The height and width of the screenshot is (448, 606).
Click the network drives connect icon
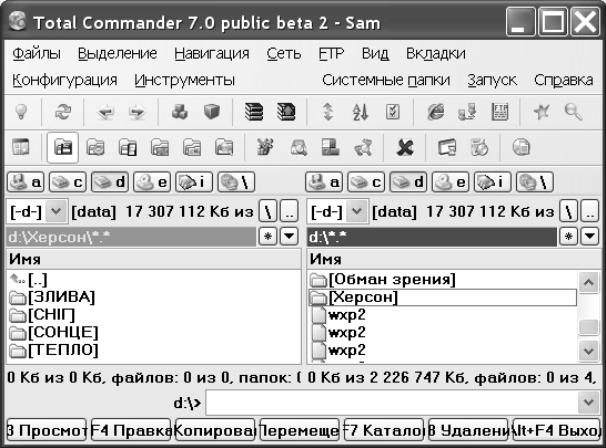coord(467,112)
